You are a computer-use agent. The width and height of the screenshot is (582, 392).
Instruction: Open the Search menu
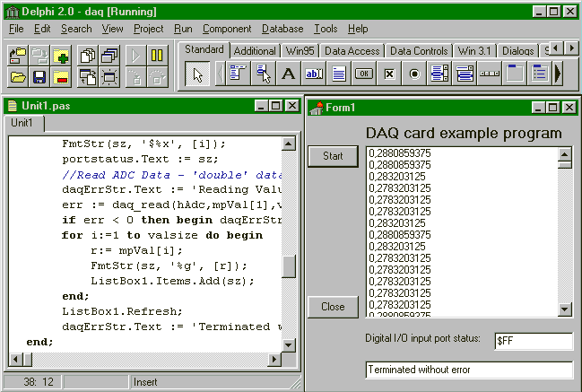(x=76, y=29)
